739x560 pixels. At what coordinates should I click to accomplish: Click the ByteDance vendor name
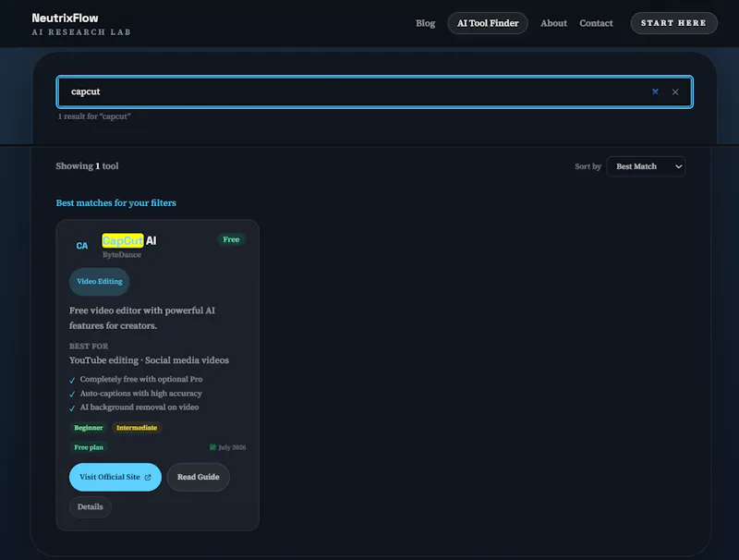(122, 254)
